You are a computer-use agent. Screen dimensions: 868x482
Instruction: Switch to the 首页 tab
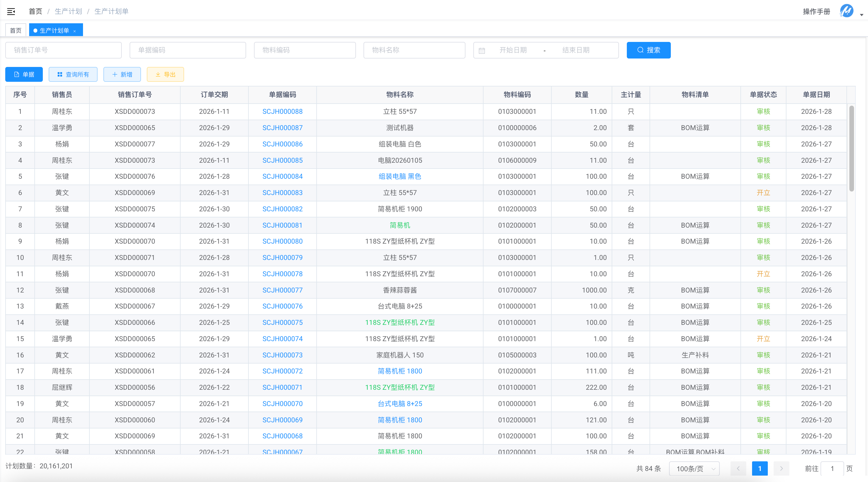tap(15, 31)
